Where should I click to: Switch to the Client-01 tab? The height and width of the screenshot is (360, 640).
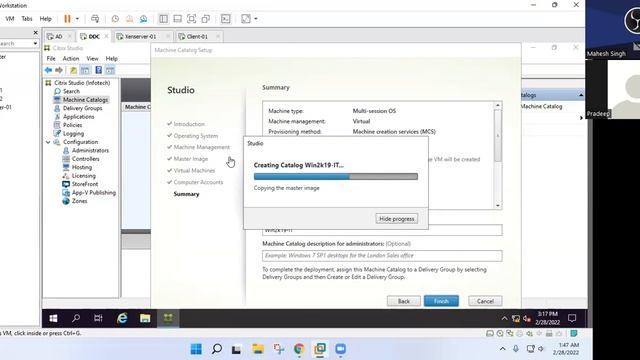(x=197, y=36)
